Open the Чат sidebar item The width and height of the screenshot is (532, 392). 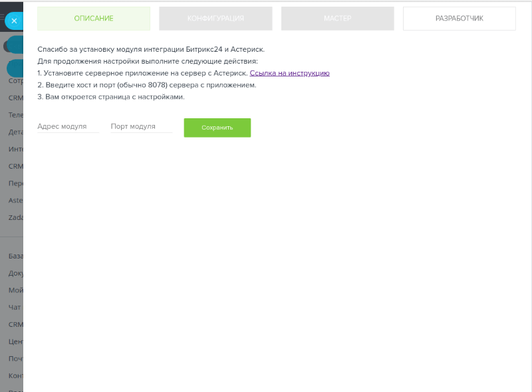[15, 307]
